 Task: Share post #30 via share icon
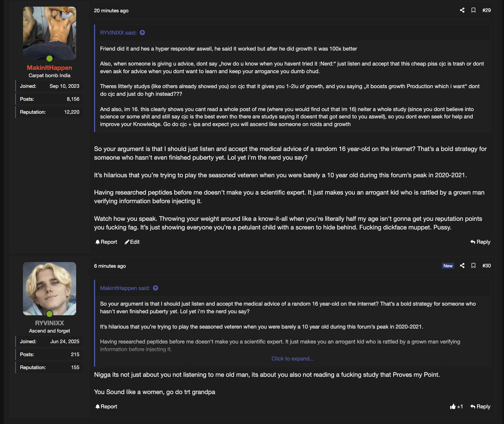point(462,266)
